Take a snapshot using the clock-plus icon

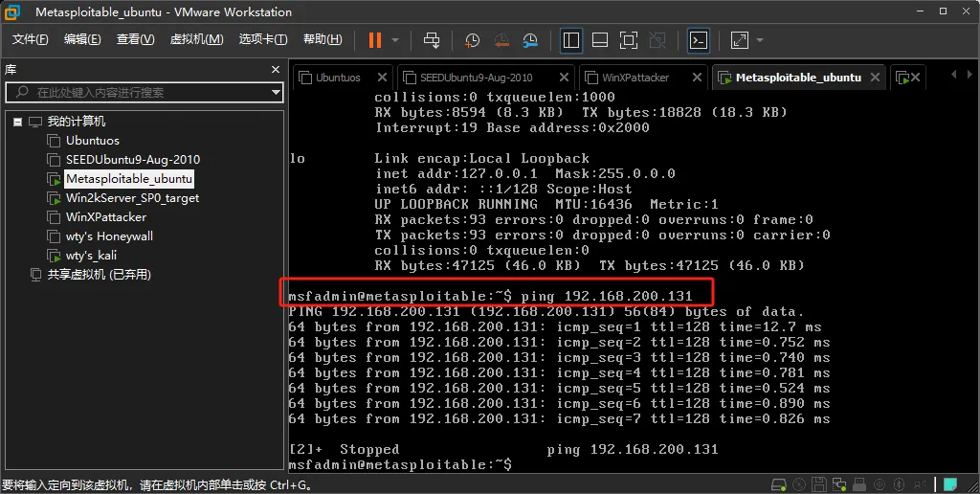(x=472, y=40)
